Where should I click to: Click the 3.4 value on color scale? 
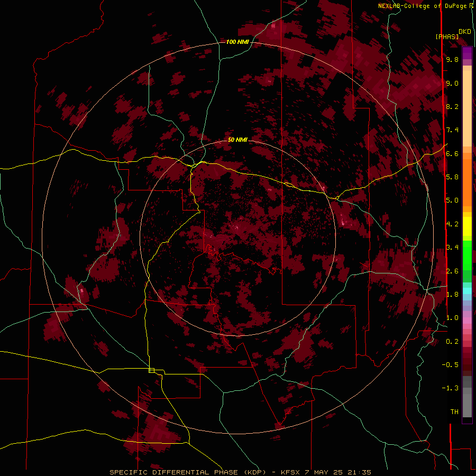[x=452, y=248]
